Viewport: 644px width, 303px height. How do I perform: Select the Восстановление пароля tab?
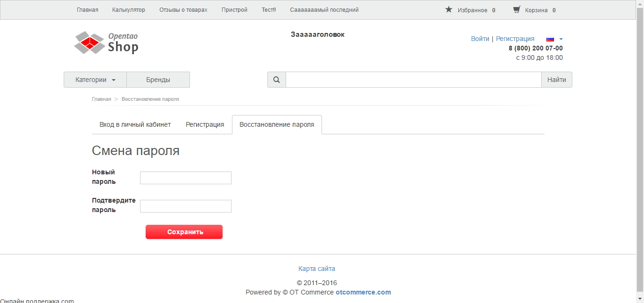(x=277, y=124)
